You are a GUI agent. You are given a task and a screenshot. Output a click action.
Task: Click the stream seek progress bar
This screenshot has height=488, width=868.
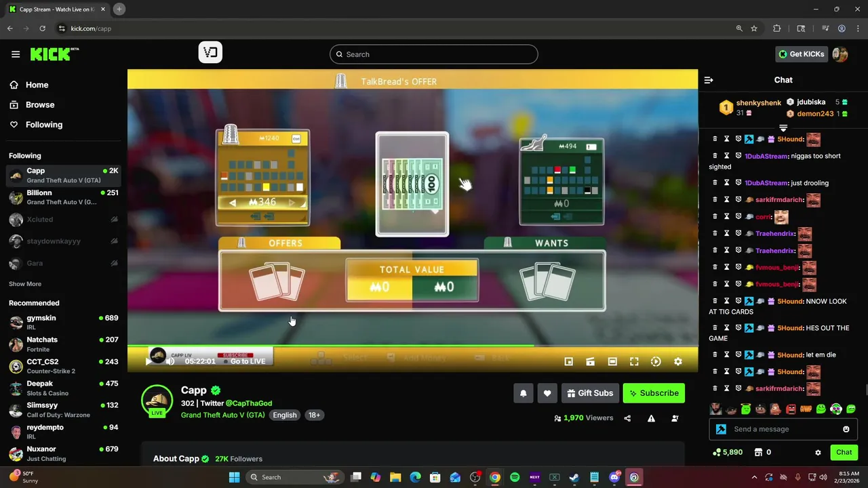pyautogui.click(x=412, y=346)
